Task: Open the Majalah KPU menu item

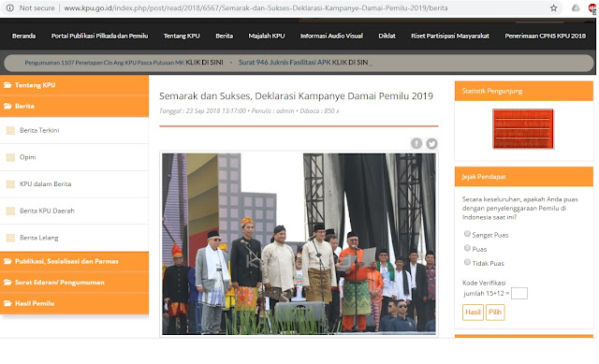Action: tap(267, 36)
